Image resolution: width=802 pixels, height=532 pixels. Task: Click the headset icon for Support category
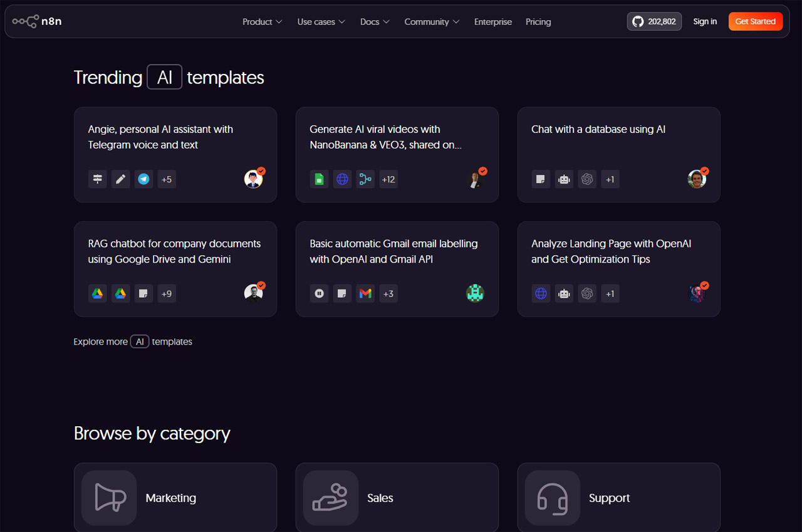[553, 498]
